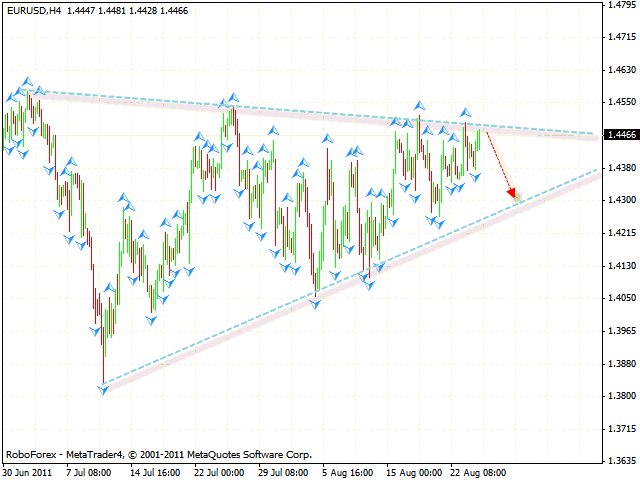Click the 14 Jul 16:00 date label

155,473
